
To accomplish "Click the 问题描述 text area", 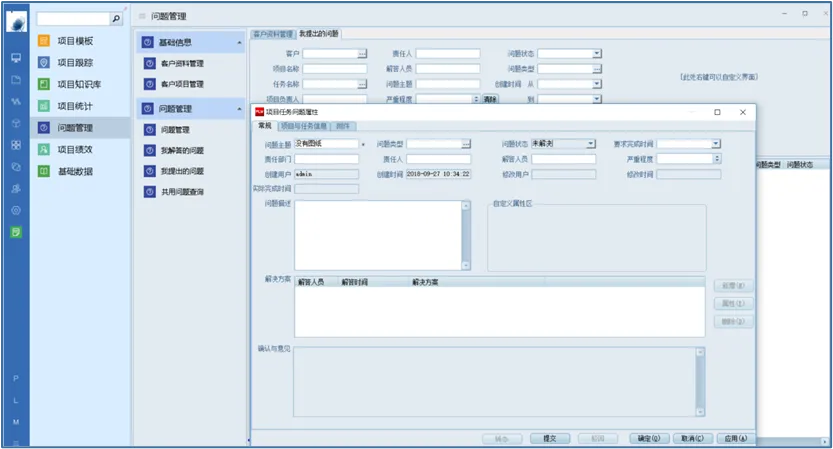I will point(378,235).
